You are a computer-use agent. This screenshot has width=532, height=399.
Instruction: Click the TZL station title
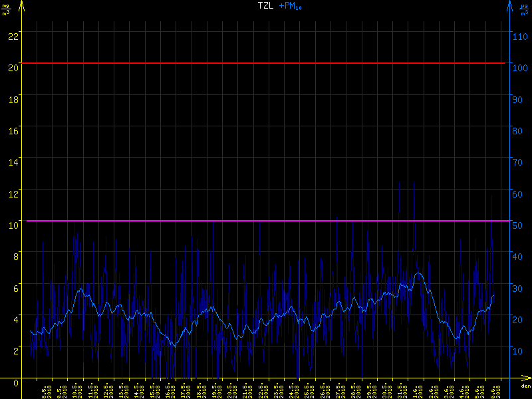[265, 6]
